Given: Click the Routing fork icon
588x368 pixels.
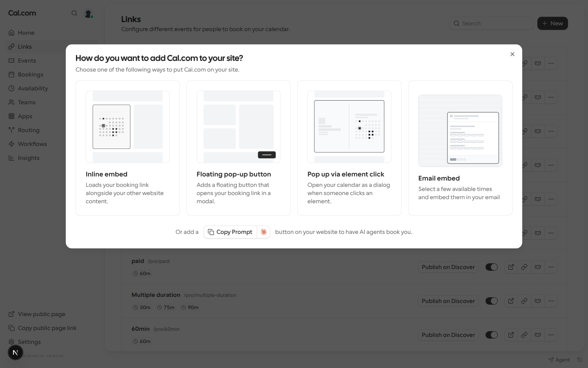Looking at the screenshot, I should tap(11, 130).
